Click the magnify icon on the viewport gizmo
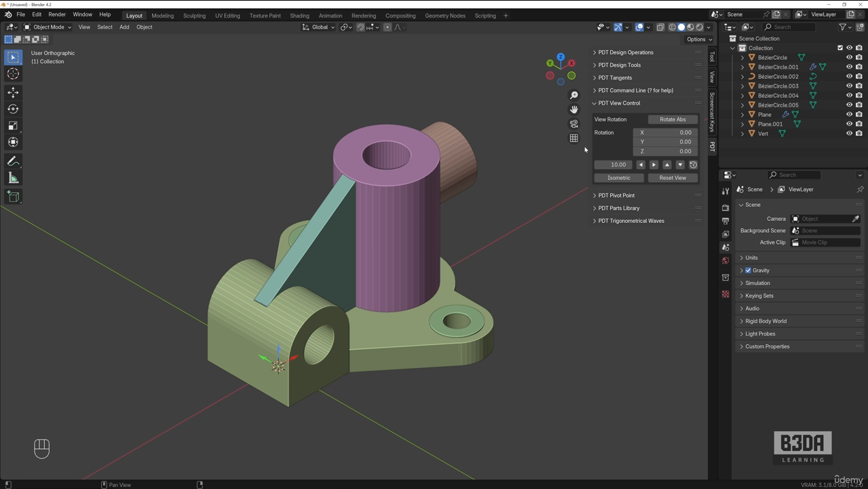868x489 pixels. (x=573, y=94)
